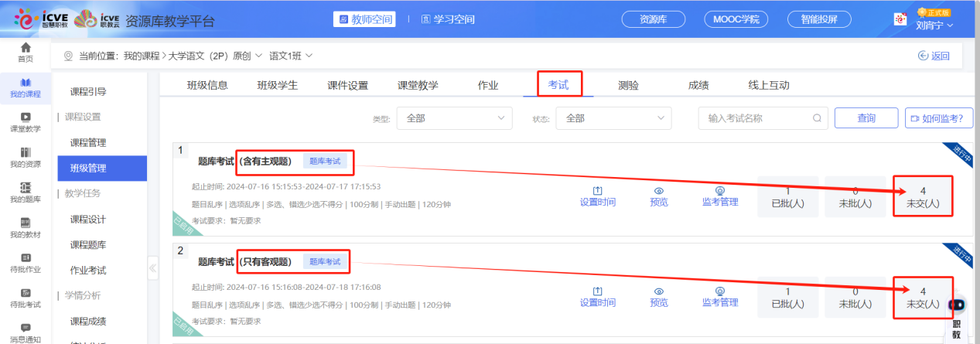Screen dimensions: 980x344
Task: Collapse the left course menu panel
Action: (x=152, y=268)
